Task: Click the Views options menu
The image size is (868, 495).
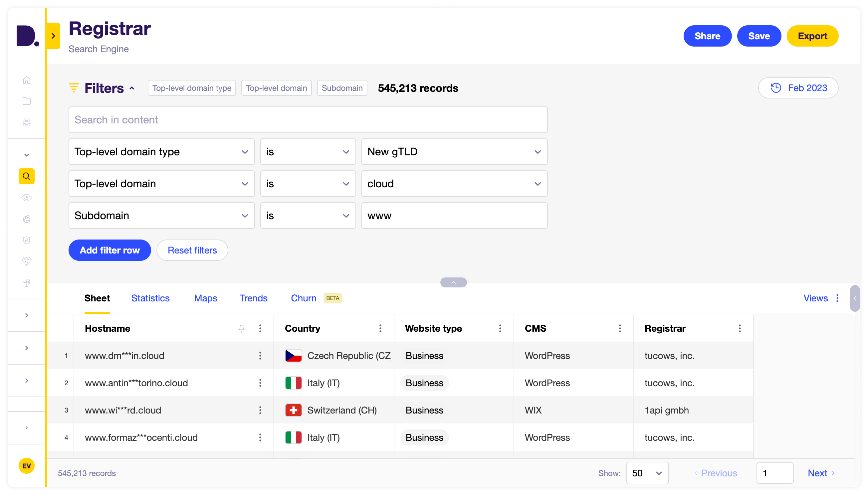Action: pos(838,298)
